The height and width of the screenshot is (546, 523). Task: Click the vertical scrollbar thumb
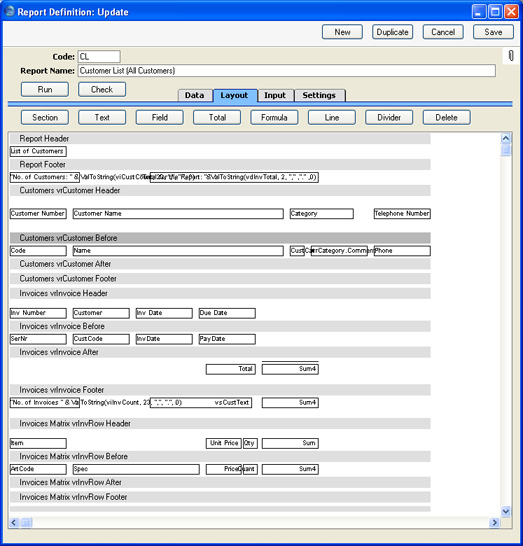coord(506,150)
